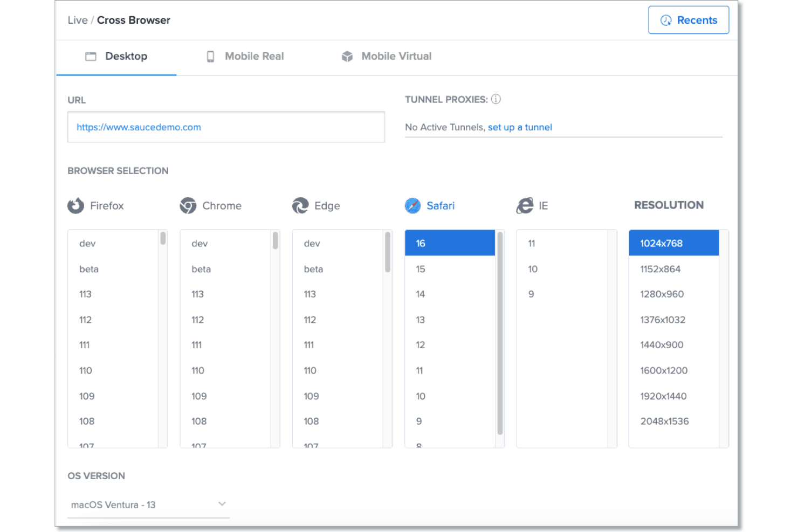Switch to the Mobile Virtual tab
The image size is (798, 532).
point(387,57)
